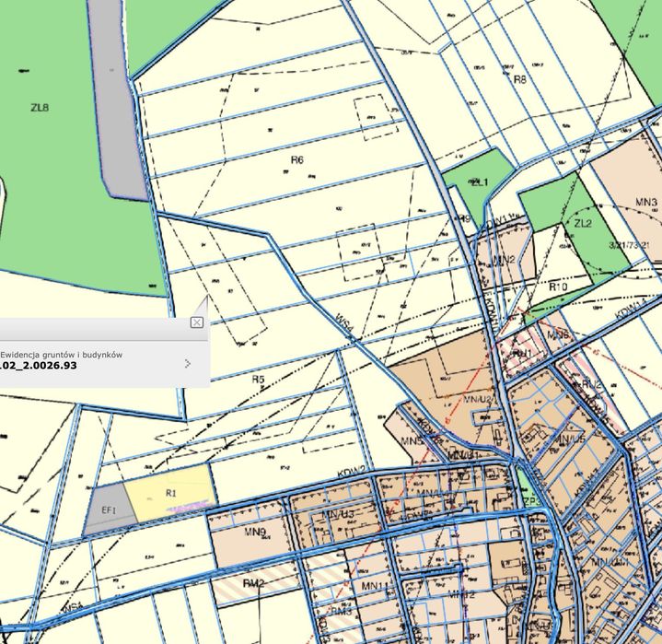Click the MN2 zone label

[505, 260]
